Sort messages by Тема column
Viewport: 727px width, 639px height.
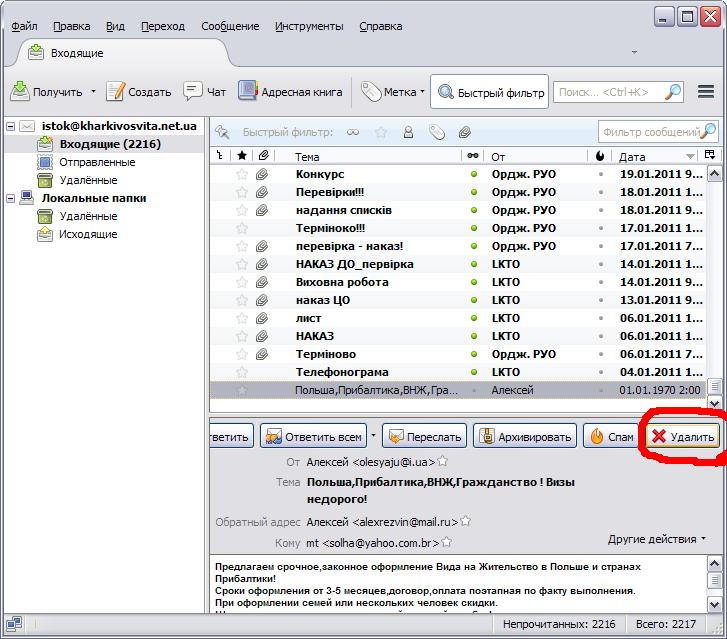(x=369, y=157)
